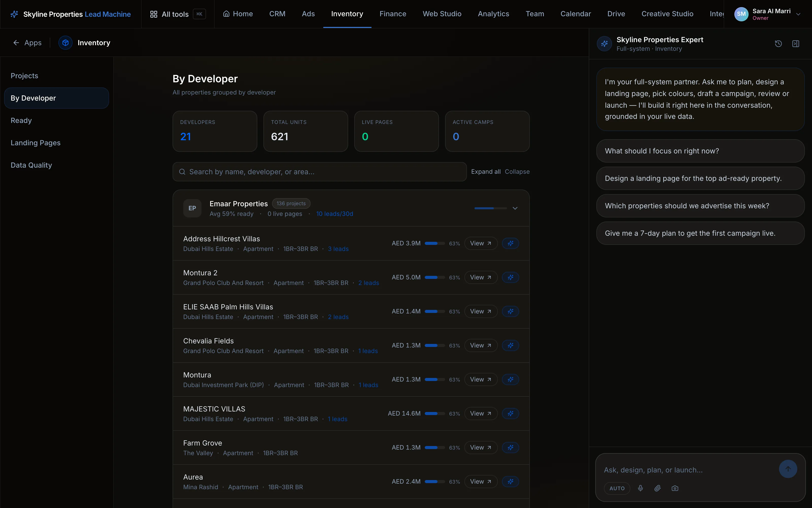Click View for Farm Grove

click(x=481, y=448)
